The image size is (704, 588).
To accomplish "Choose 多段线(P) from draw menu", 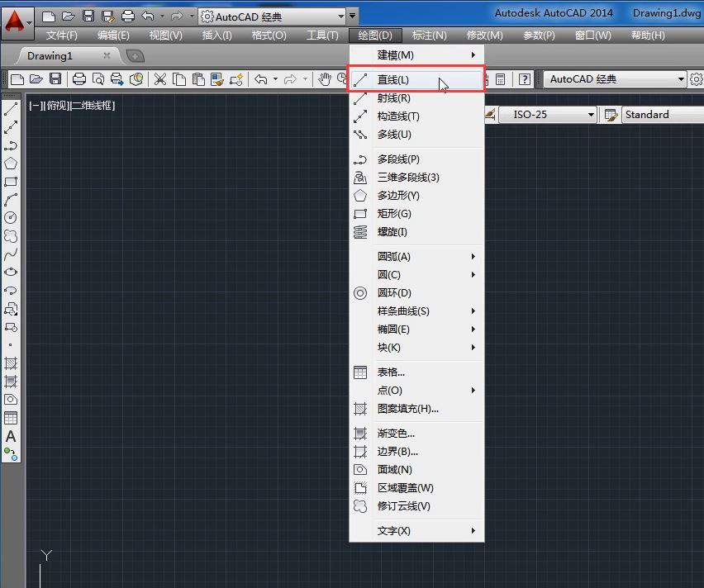I will (416, 159).
